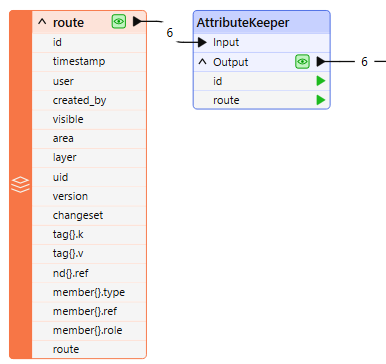Select the AttributeKeeper transformer title
The width and height of the screenshot is (386, 364).
(x=243, y=23)
